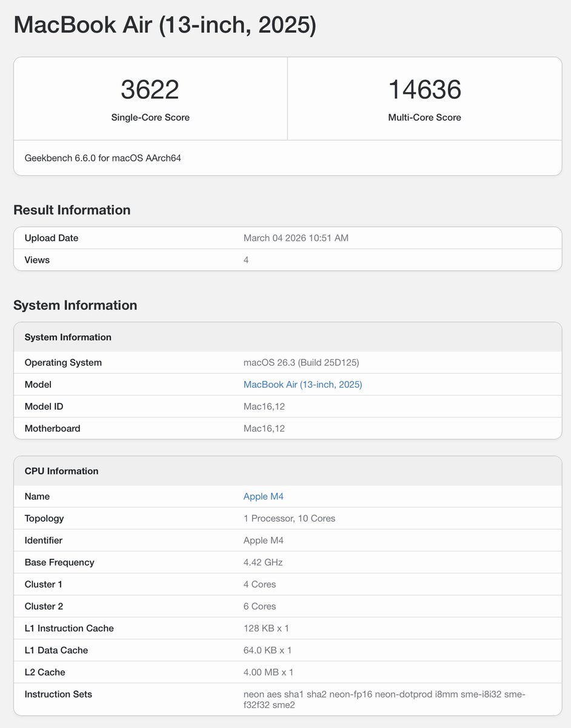Click the Model ID label
The width and height of the screenshot is (571, 728).
click(44, 406)
